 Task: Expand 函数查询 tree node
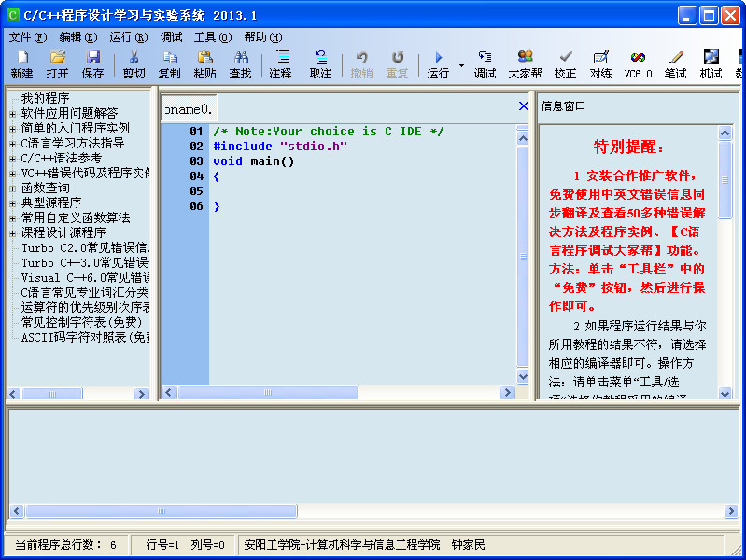12,189
